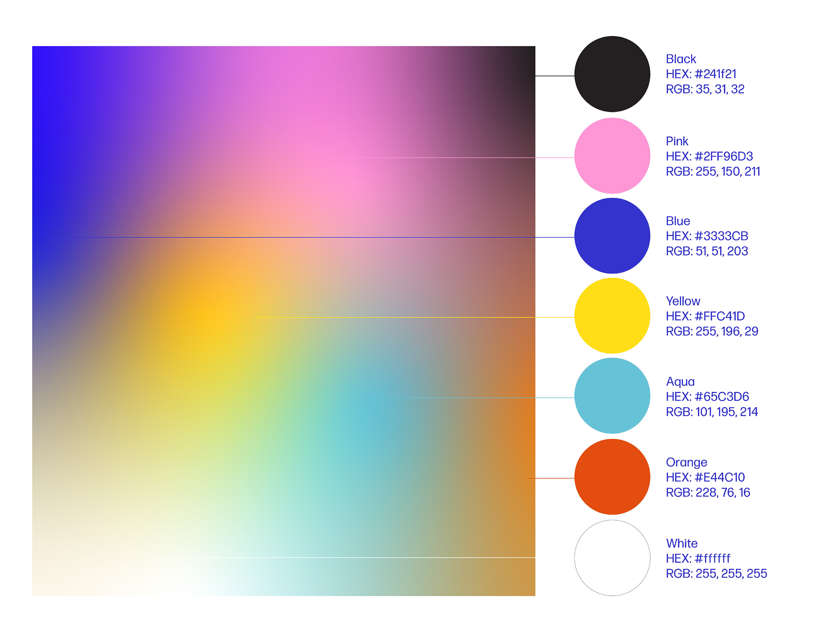Select the Aqua color circle
The image size is (833, 644).
[x=612, y=396]
